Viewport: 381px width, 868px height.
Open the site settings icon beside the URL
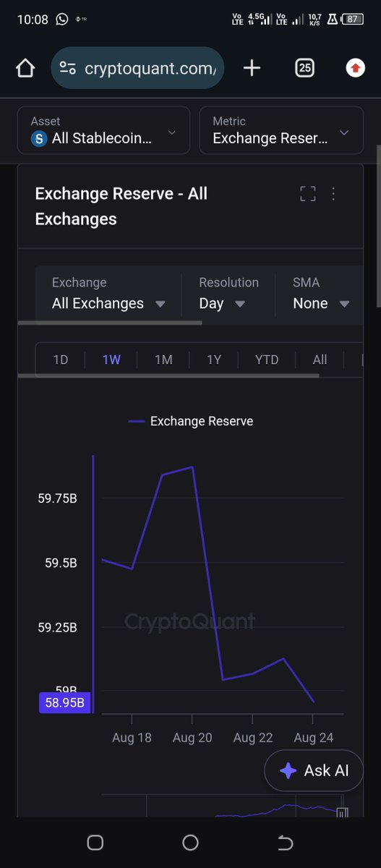coord(68,68)
